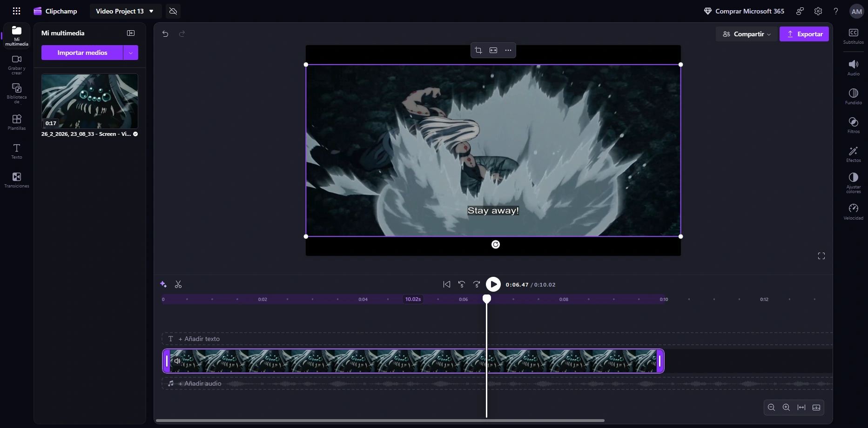
Task: Click the rotate handle below the video
Action: click(x=496, y=245)
